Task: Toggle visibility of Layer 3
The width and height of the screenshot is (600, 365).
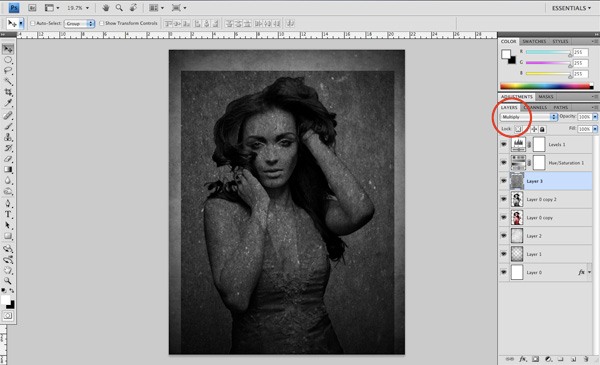Action: pyautogui.click(x=504, y=181)
